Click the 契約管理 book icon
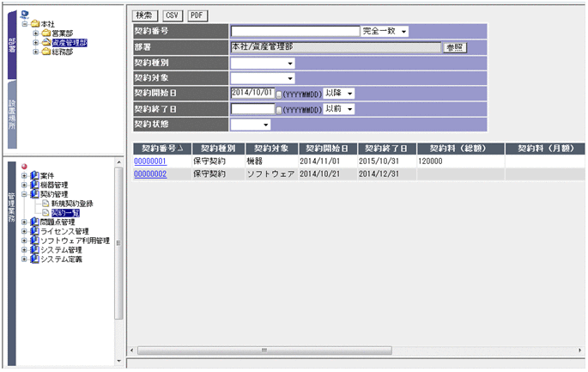The height and width of the screenshot is (372, 588). click(x=34, y=194)
